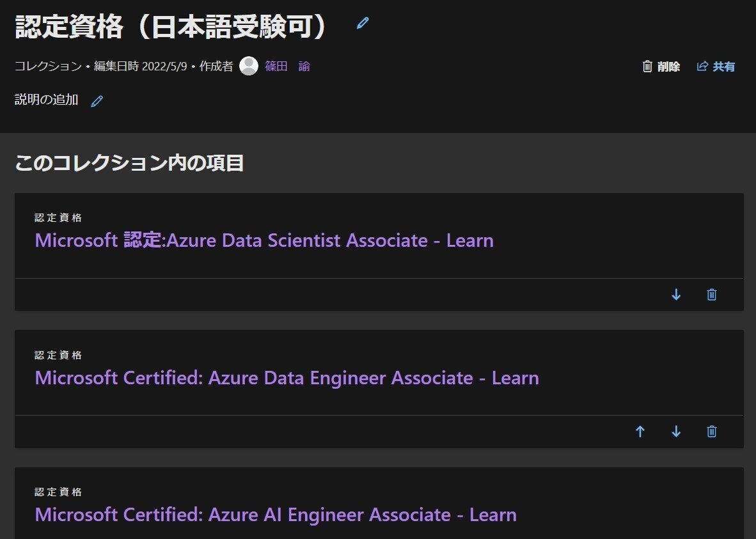The image size is (756, 539).
Task: Click the 編集日時 2022/5/9 text
Action: [x=140, y=66]
